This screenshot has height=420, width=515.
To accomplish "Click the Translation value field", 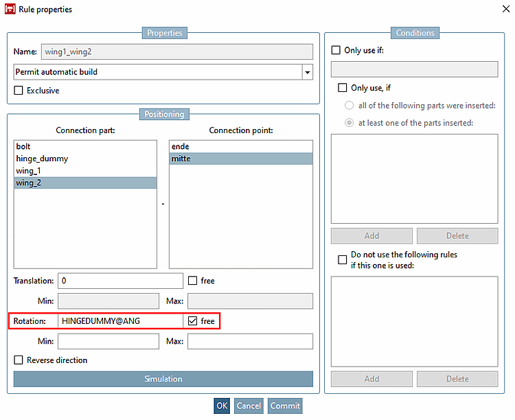I will [x=120, y=281].
